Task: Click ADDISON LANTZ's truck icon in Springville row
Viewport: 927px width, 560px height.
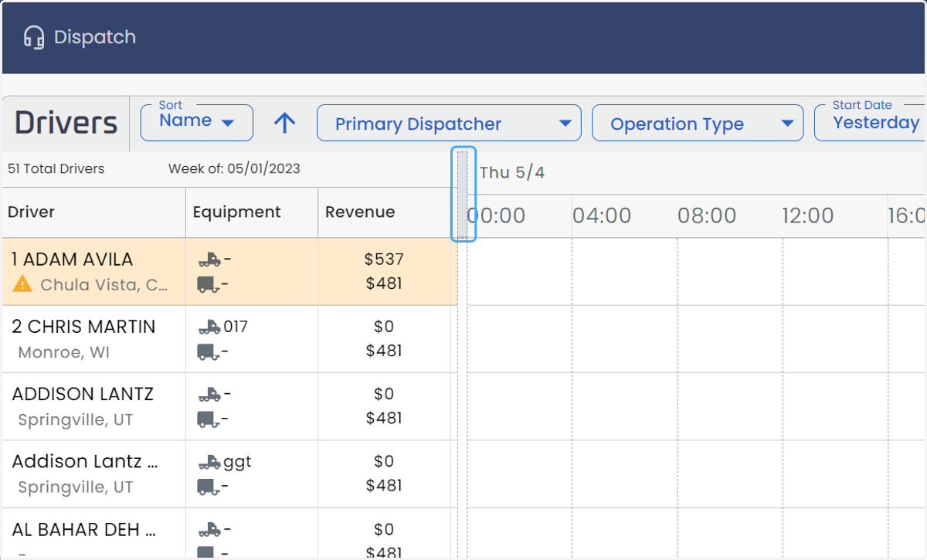Action: pos(209,394)
